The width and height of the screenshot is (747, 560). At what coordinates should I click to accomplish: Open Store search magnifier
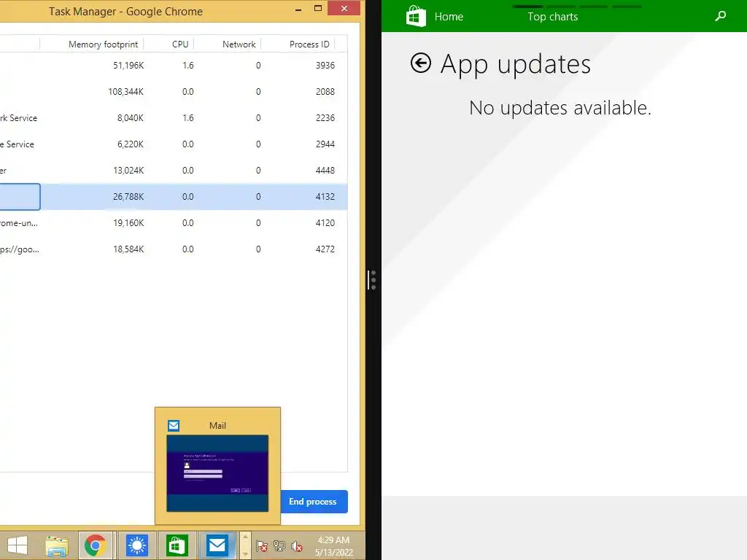tap(720, 16)
